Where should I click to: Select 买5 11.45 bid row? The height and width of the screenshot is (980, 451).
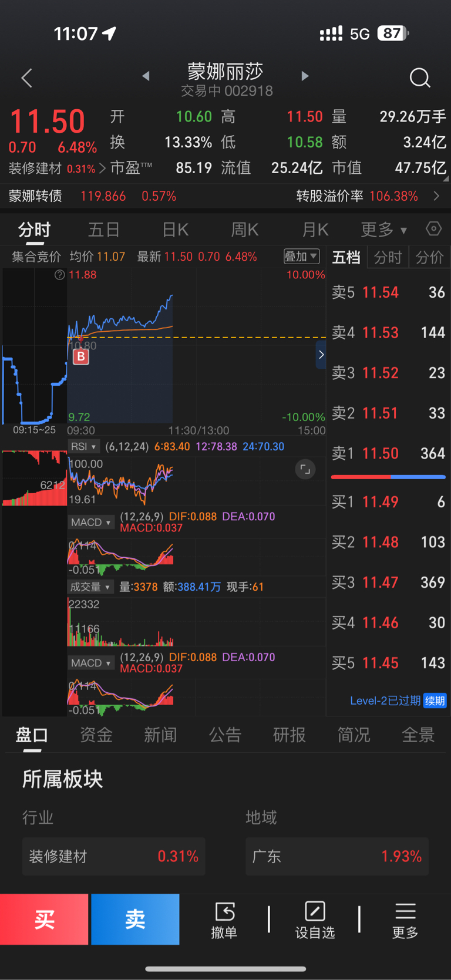pyautogui.click(x=388, y=663)
